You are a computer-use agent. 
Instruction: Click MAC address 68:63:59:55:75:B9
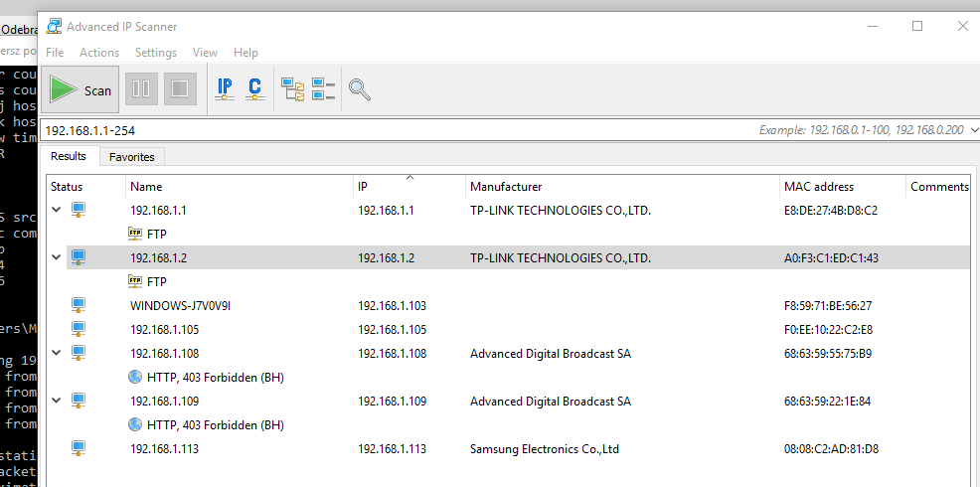[828, 353]
